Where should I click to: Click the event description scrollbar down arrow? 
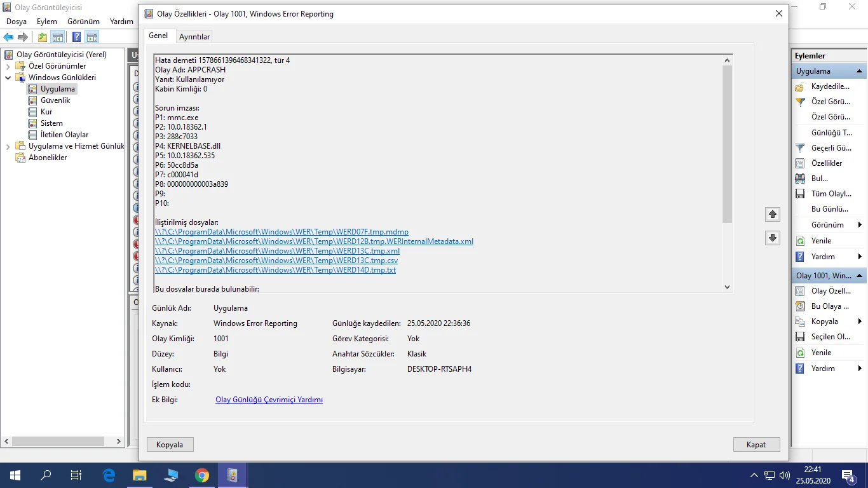point(727,287)
